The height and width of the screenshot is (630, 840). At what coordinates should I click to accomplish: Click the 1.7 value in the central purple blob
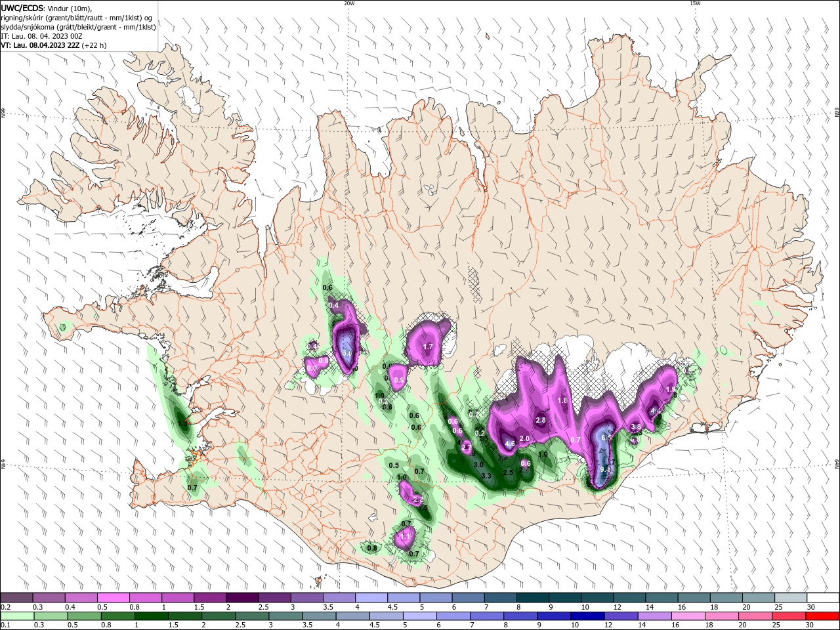click(428, 346)
